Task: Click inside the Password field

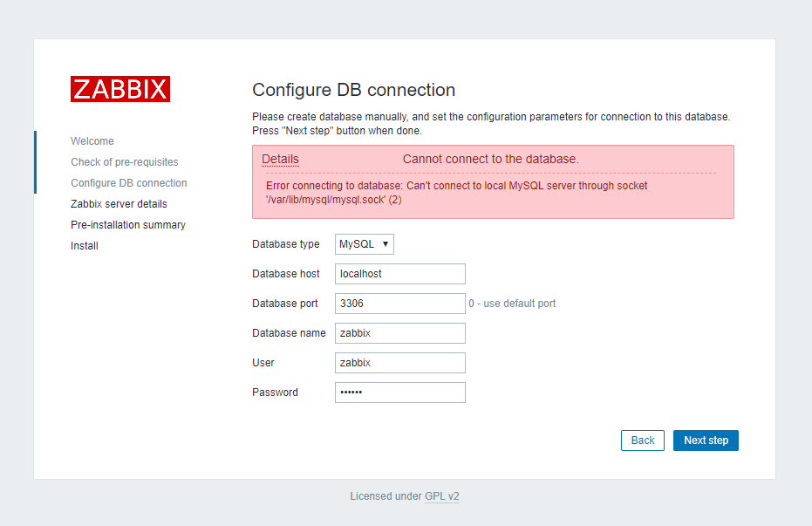Action: click(x=399, y=392)
